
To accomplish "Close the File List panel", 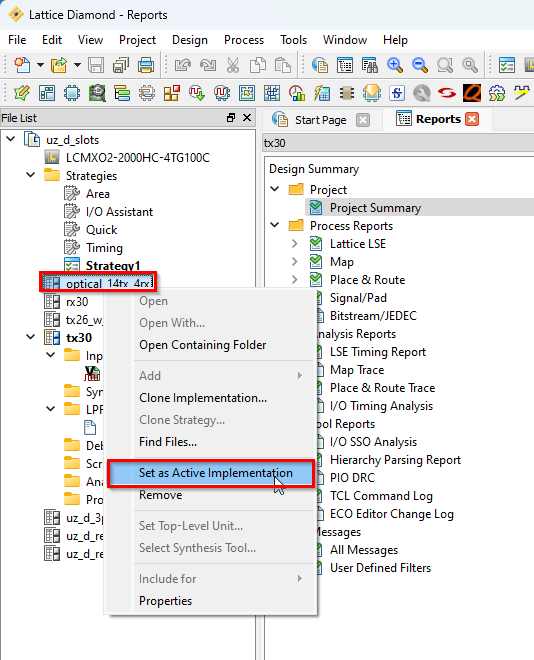I will pos(247,118).
